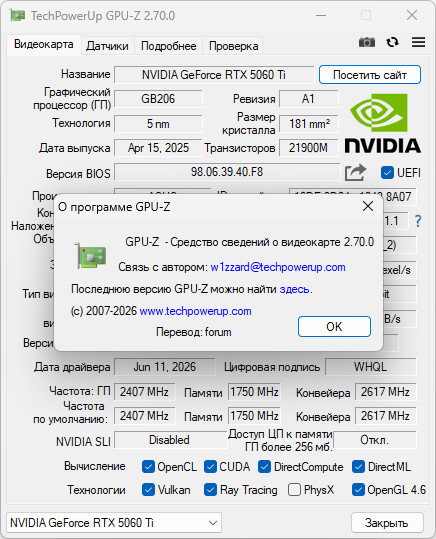This screenshot has width=436, height=539.
Task: Click the Посетить сайт button
Action: pyautogui.click(x=370, y=75)
